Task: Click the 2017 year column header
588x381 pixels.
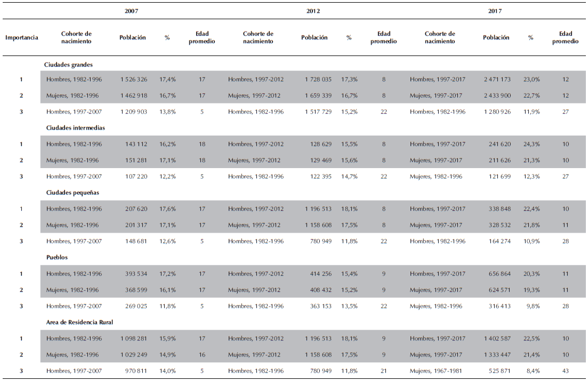Action: 495,11
